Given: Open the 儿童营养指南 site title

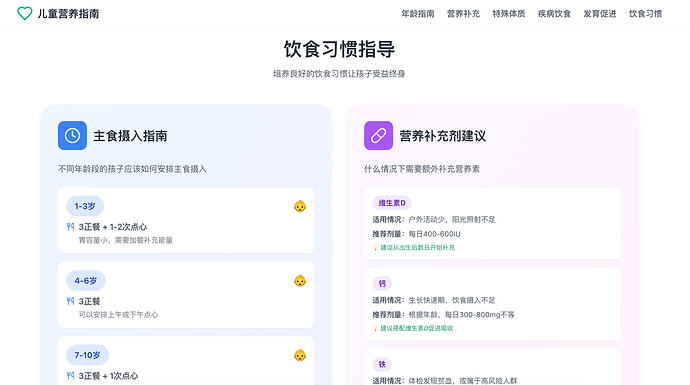Looking at the screenshot, I should coord(68,14).
